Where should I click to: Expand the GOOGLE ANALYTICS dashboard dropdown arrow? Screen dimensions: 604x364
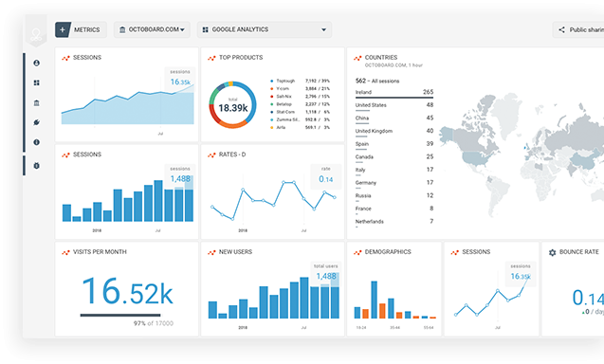(x=323, y=29)
